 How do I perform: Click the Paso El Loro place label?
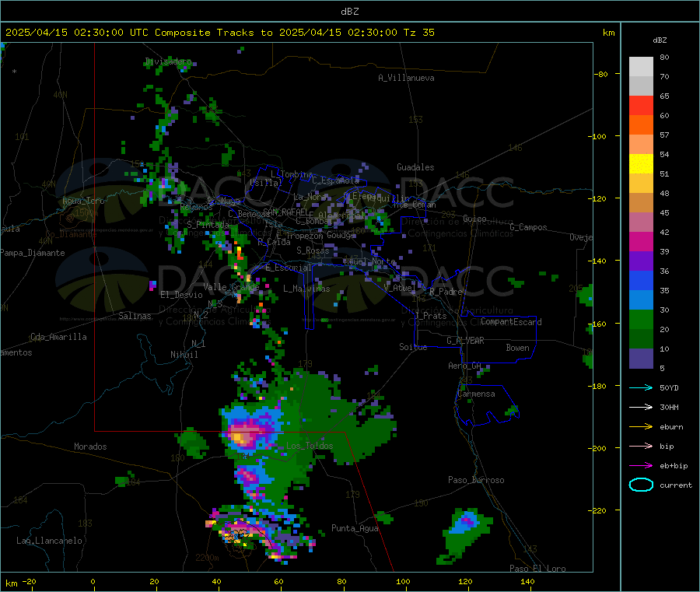point(537,569)
